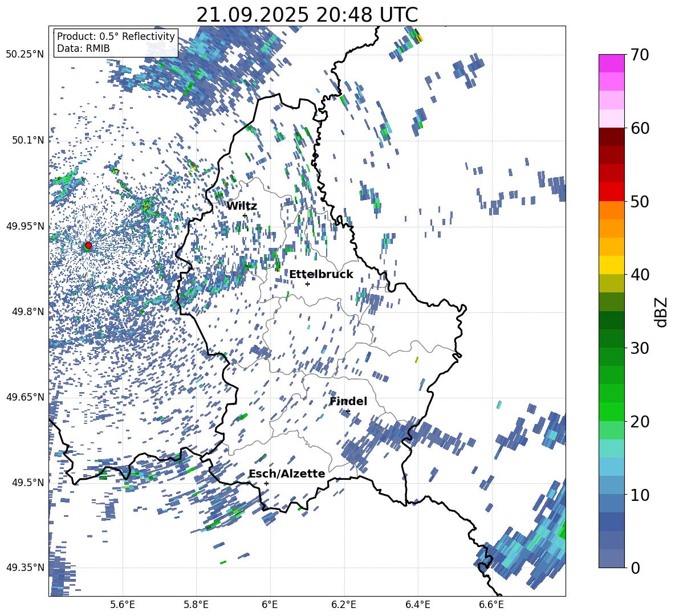Click the Esch/Alzette station cross marker

coord(266,483)
